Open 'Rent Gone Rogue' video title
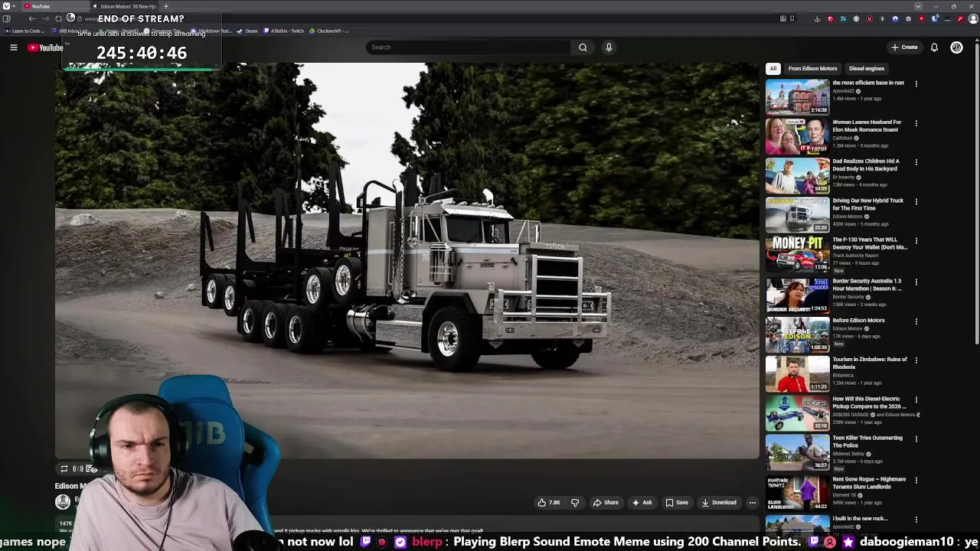Screen dimensions: 980x551 (869, 483)
